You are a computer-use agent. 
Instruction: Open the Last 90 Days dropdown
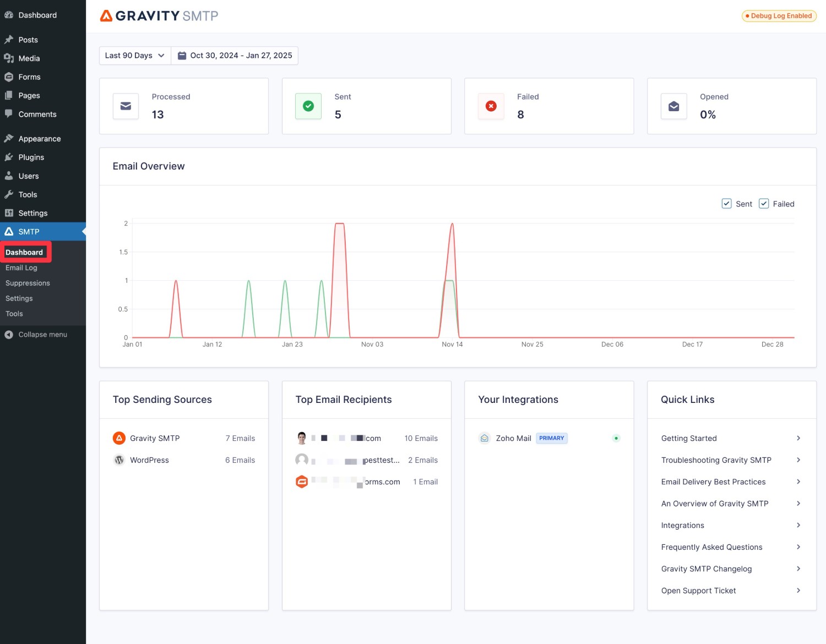pyautogui.click(x=135, y=56)
